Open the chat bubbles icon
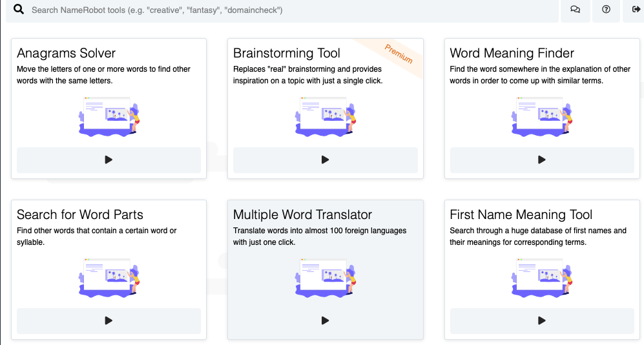644x345 pixels. click(x=575, y=10)
